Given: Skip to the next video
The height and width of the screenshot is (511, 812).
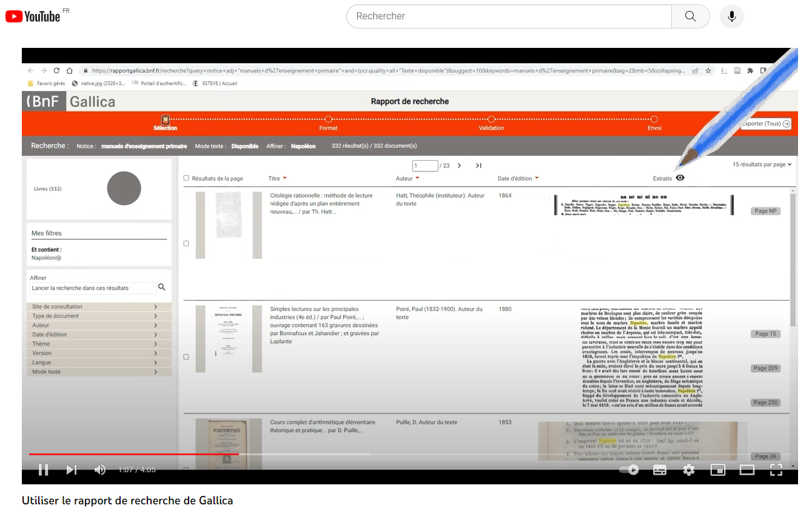Looking at the screenshot, I should click(72, 470).
